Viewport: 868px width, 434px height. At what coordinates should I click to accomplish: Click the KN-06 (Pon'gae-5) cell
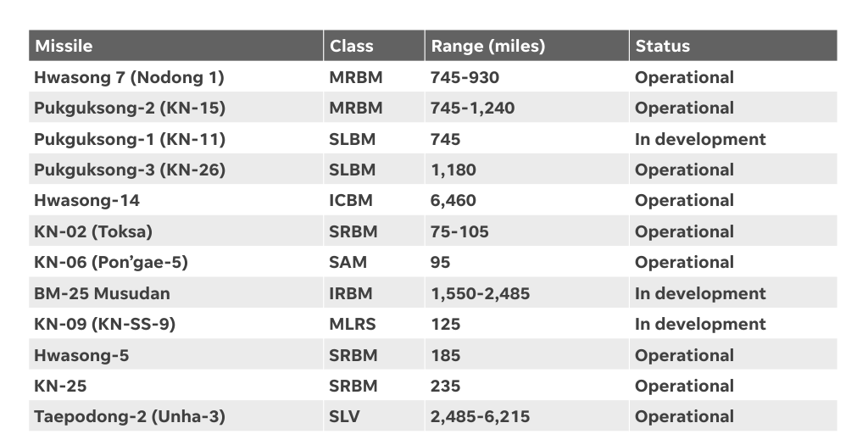[x=111, y=262]
